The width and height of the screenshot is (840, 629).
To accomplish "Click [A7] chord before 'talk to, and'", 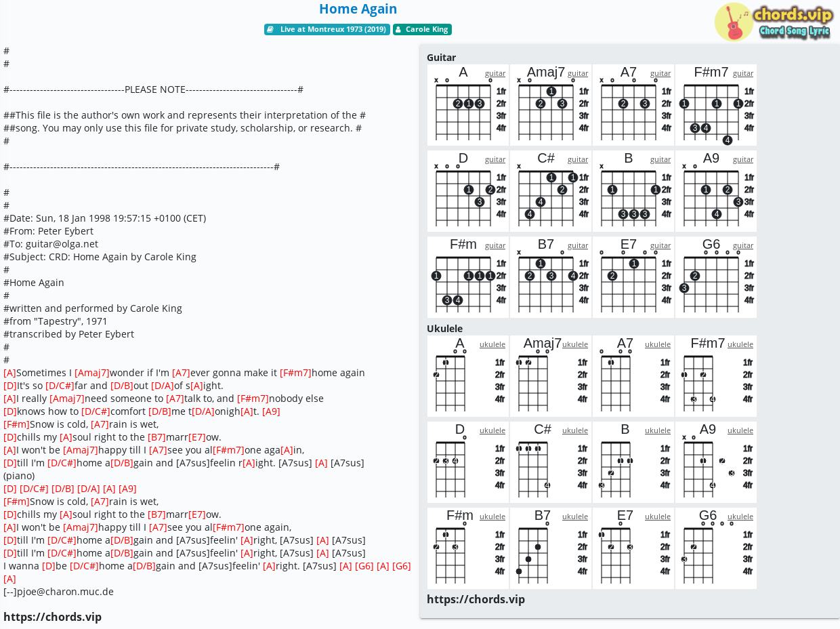I will pyautogui.click(x=175, y=399).
